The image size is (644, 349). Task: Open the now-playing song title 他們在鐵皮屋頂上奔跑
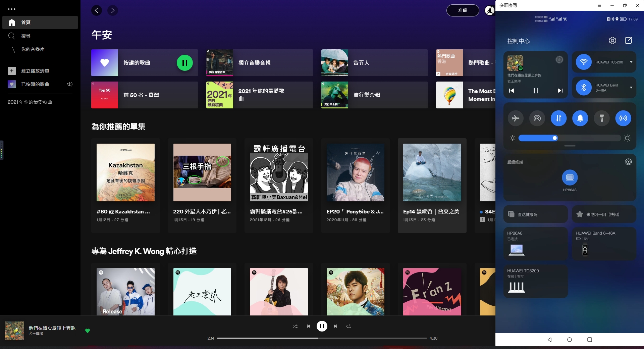click(x=52, y=328)
